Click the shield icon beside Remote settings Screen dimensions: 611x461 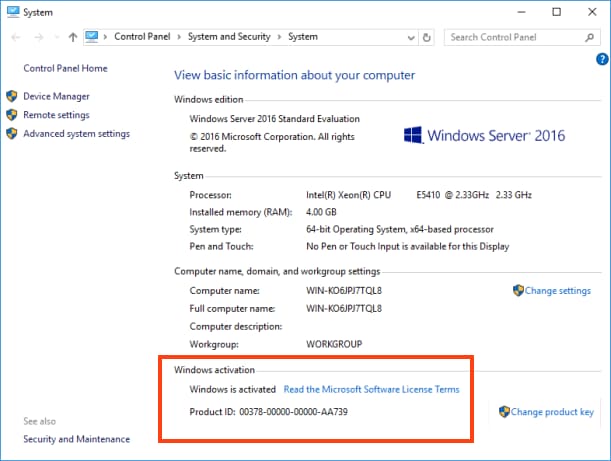(x=12, y=115)
